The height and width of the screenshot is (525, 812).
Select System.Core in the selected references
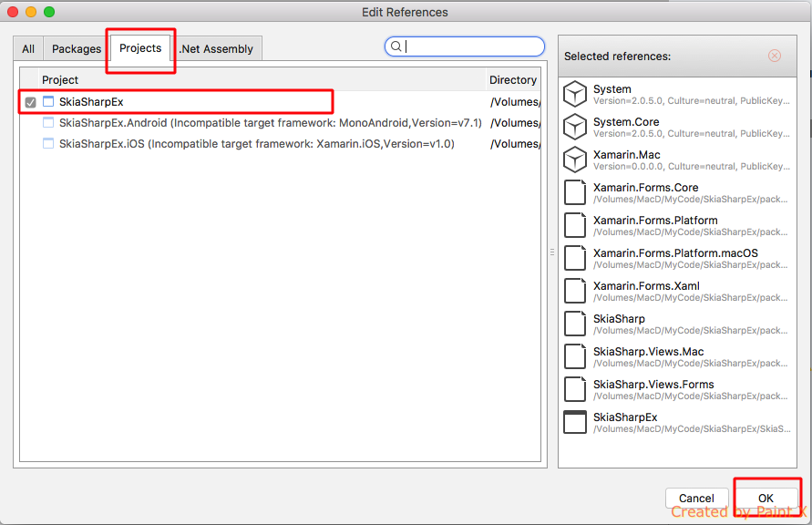tap(677, 127)
